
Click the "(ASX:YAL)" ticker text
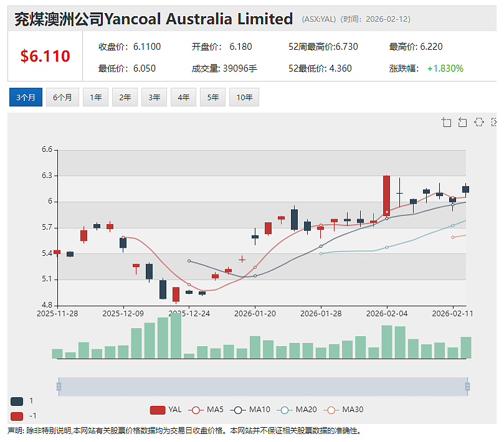319,19
